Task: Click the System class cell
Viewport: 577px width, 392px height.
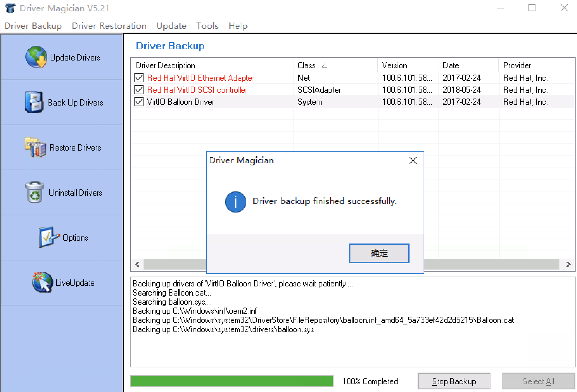Action: click(x=310, y=102)
